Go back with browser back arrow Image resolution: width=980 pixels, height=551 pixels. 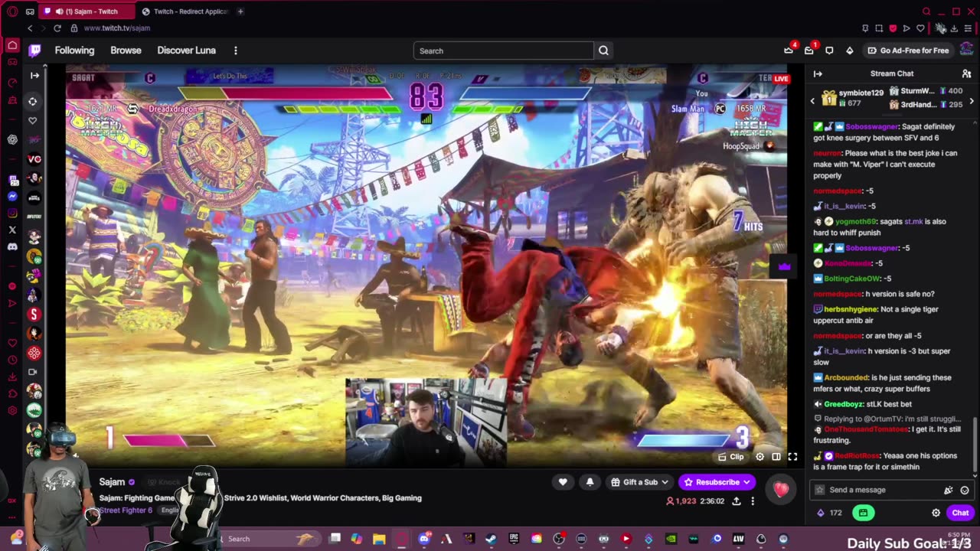(x=30, y=28)
